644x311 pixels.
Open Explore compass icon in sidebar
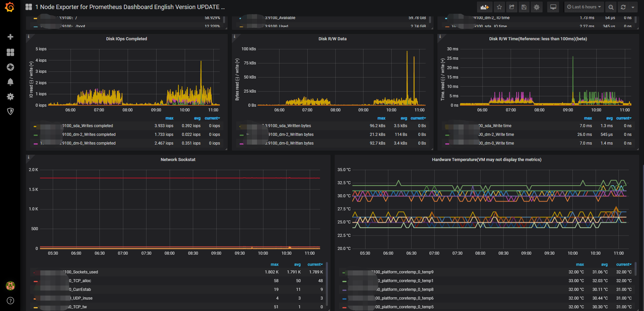[10, 67]
